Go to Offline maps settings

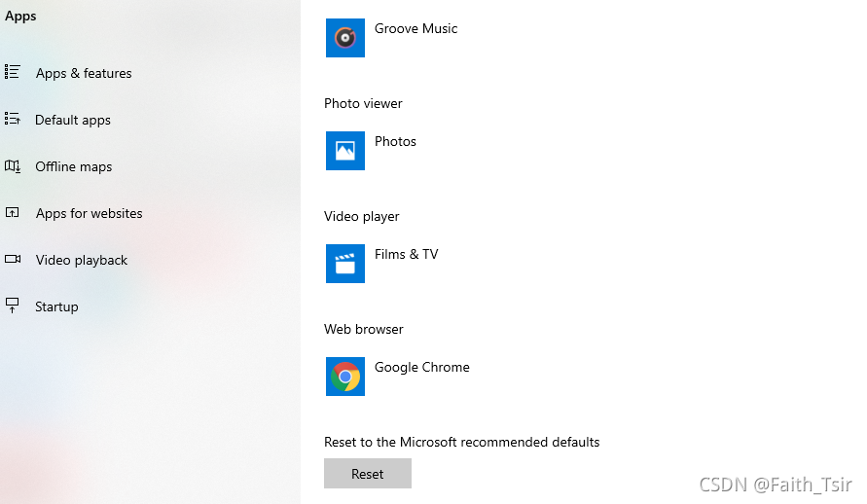pyautogui.click(x=74, y=166)
